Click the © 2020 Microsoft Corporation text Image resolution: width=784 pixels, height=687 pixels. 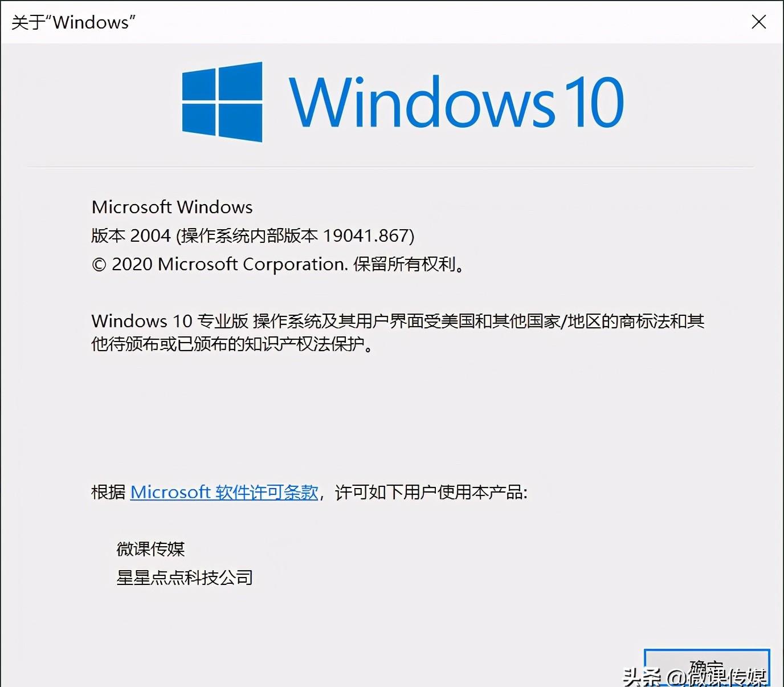click(220, 264)
